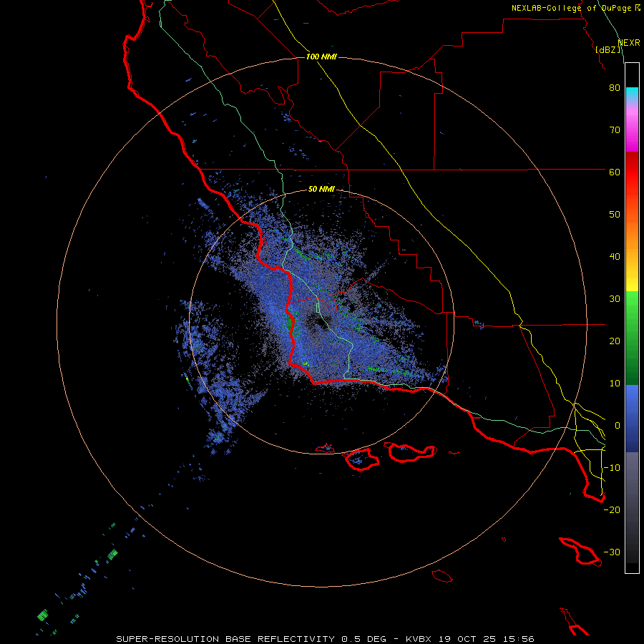The height and width of the screenshot is (644, 644).
Task: Click the NEXR label above the color bar
Action: point(629,43)
